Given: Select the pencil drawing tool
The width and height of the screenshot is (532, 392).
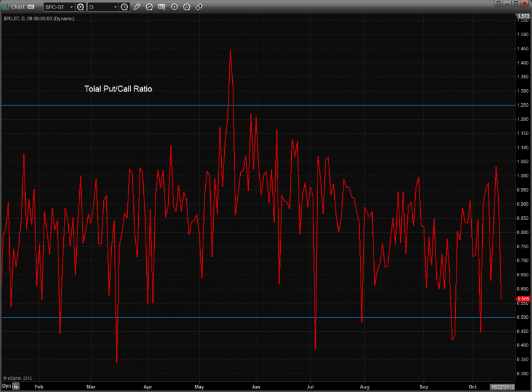Looking at the screenshot, I should tap(136, 7).
